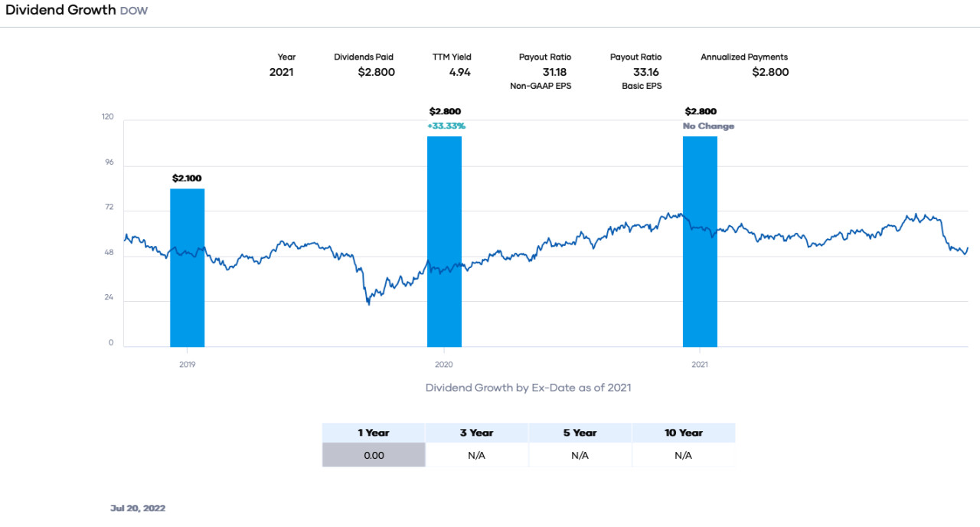Click the 0.00 one-year growth cell

tap(374, 455)
